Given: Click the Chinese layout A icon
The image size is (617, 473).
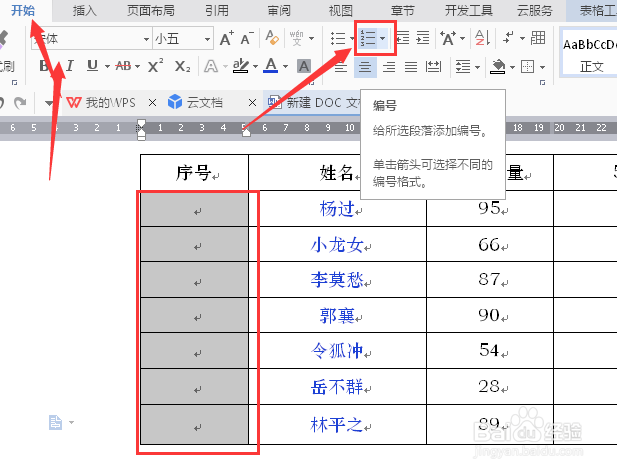Looking at the screenshot, I should (x=448, y=39).
